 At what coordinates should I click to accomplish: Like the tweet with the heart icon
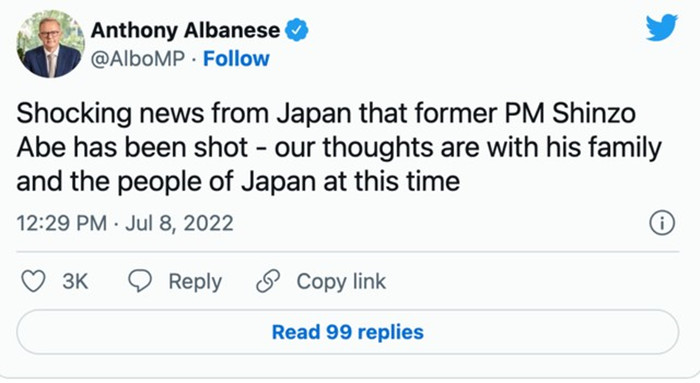pyautogui.click(x=33, y=282)
